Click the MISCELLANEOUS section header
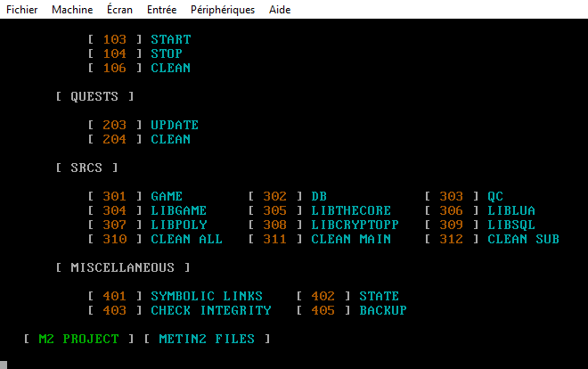 point(123,267)
